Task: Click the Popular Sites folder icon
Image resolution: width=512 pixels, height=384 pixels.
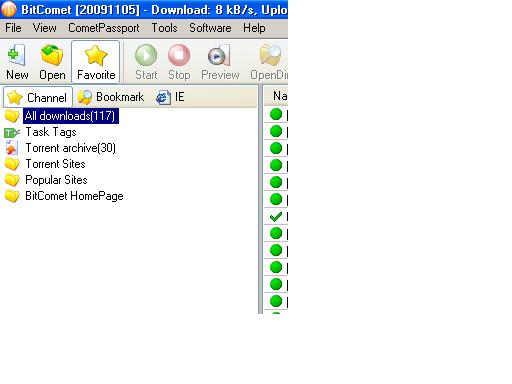Action: click(12, 180)
